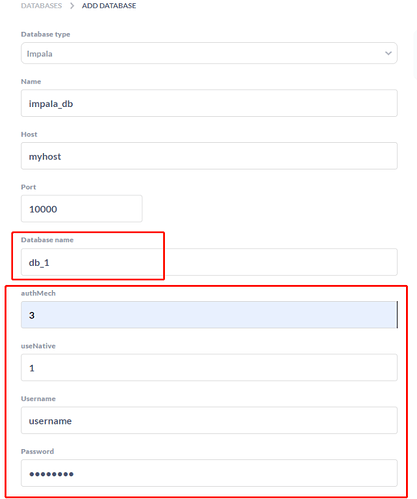
Task: Select the ADD DATABASE breadcrumb item
Action: point(109,6)
